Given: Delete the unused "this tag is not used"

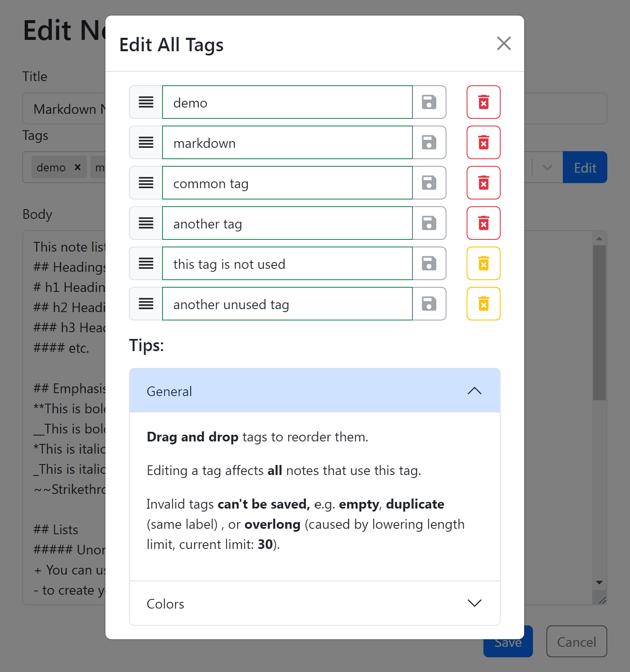Looking at the screenshot, I should pyautogui.click(x=483, y=263).
